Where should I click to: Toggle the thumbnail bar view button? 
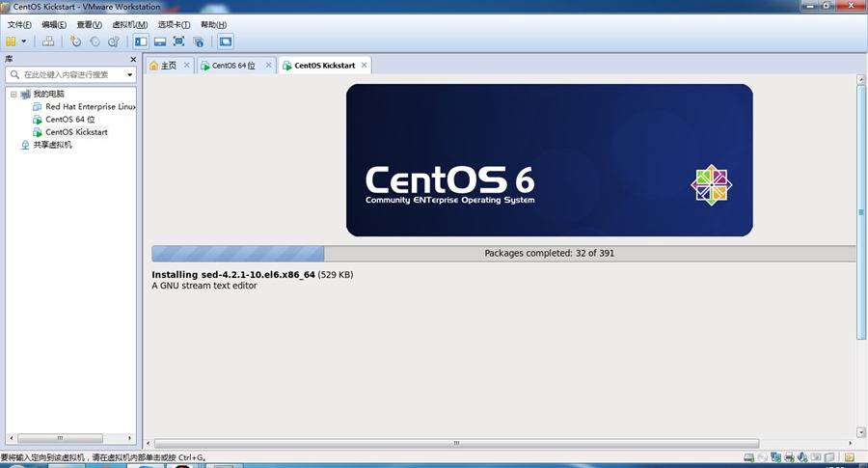(x=160, y=41)
